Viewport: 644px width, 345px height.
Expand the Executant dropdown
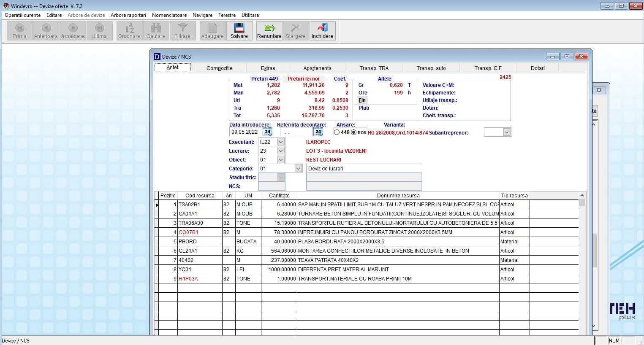281,142
